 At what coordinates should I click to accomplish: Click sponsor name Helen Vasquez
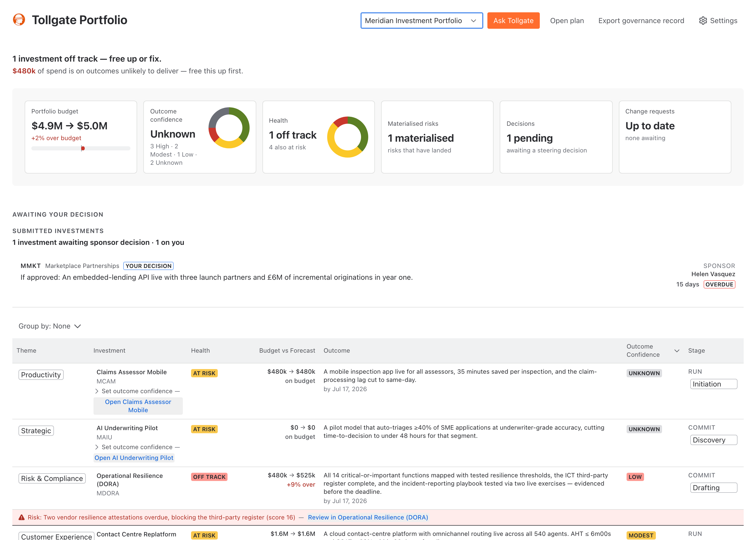tap(713, 274)
